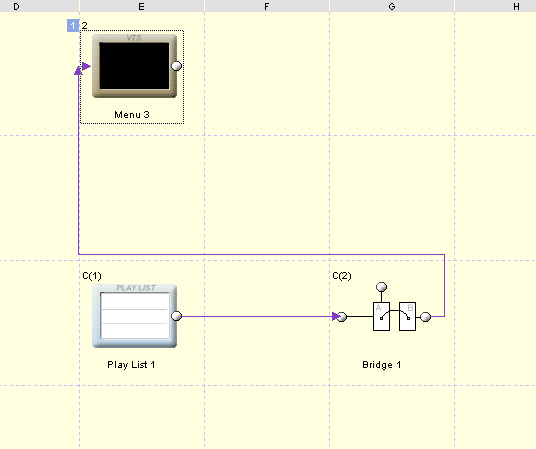Select column header F
536x449 pixels.
point(267,6)
